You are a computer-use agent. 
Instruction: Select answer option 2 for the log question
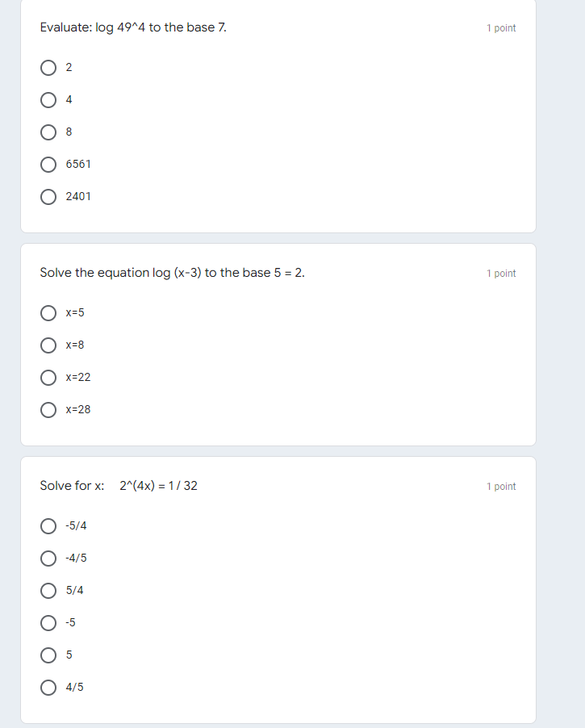(49, 68)
